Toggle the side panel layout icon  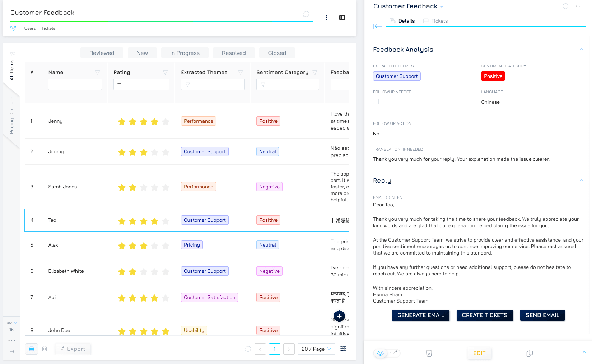point(342,18)
